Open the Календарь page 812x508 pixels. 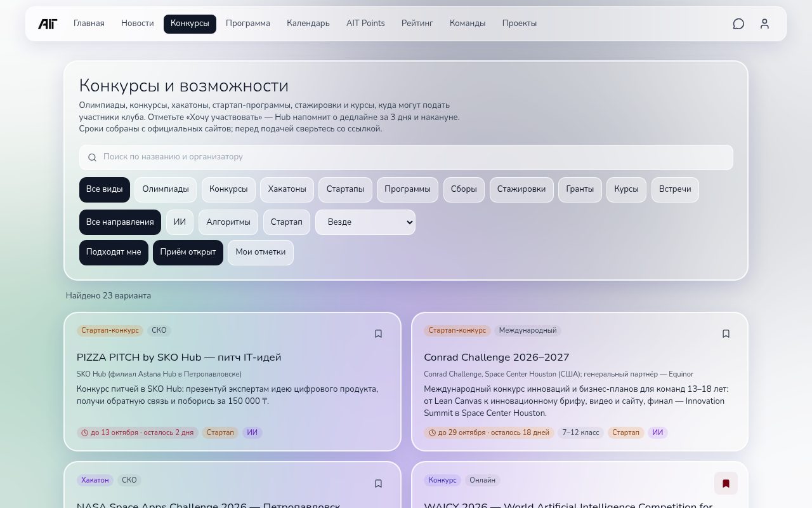click(308, 23)
